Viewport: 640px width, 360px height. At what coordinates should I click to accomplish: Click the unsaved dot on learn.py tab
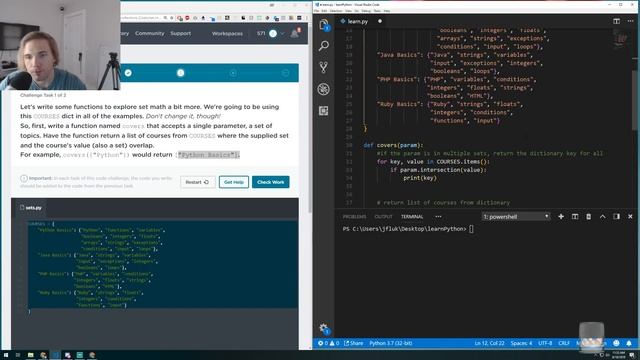tap(380, 21)
